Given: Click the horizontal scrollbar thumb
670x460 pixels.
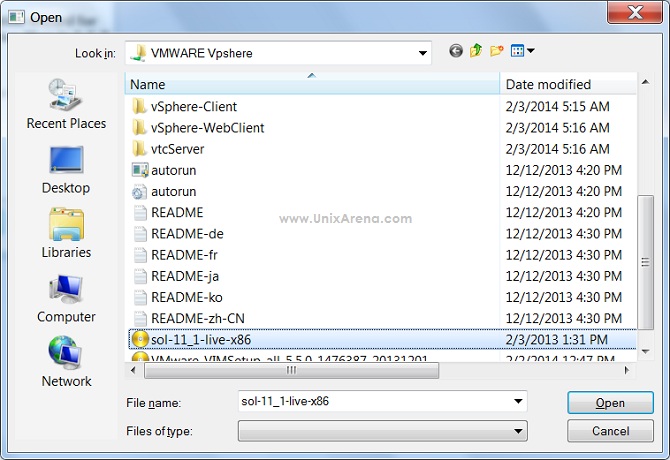Looking at the screenshot, I should click(x=291, y=370).
